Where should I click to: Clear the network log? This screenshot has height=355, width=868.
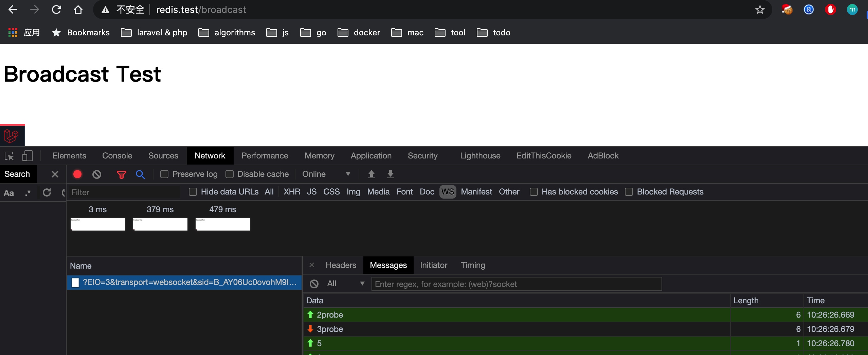click(x=97, y=174)
